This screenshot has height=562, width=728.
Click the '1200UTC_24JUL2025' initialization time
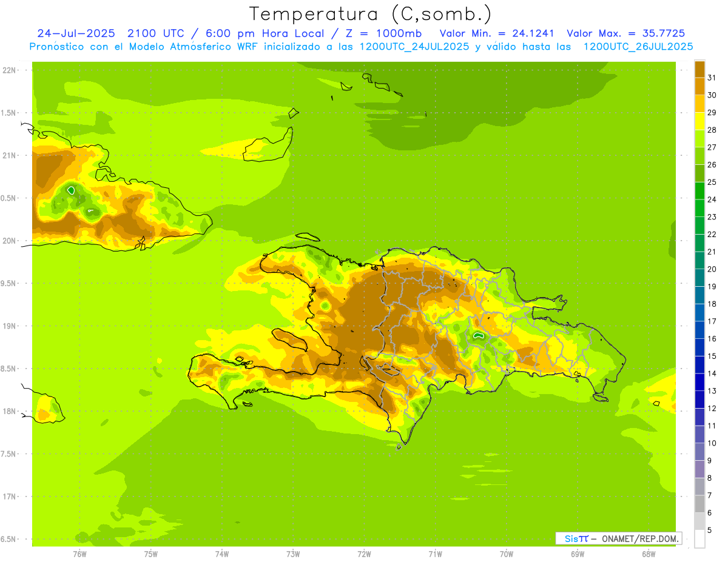[414, 47]
